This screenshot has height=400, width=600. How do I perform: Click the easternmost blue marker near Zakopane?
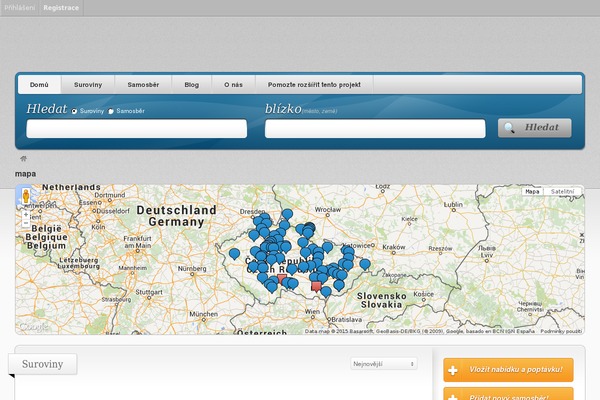(x=365, y=264)
